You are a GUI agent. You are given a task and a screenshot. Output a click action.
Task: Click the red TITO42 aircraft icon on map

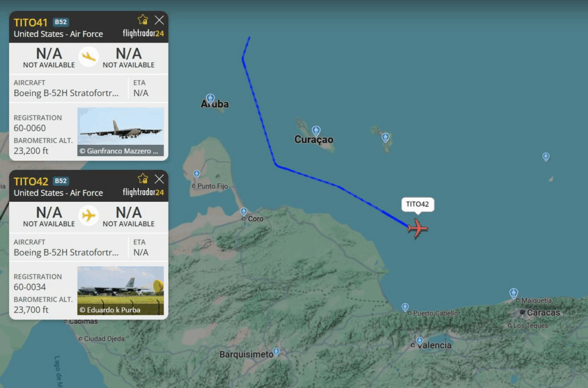tap(417, 228)
